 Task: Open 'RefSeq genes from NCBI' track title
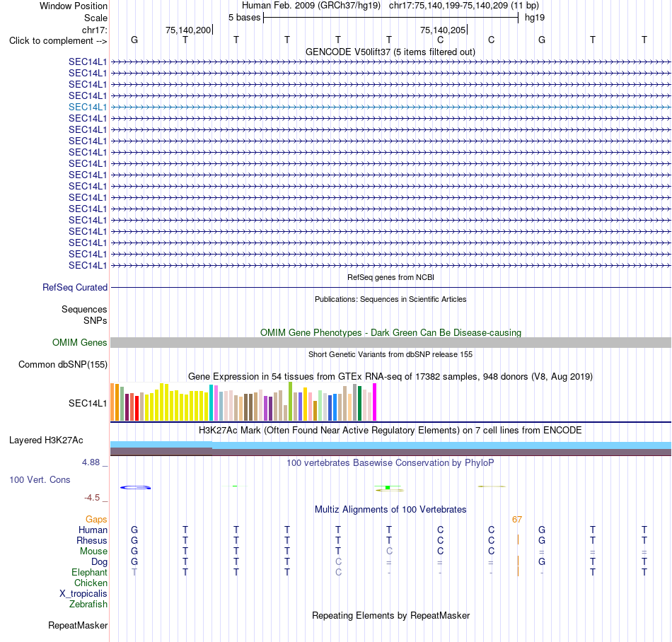point(390,278)
